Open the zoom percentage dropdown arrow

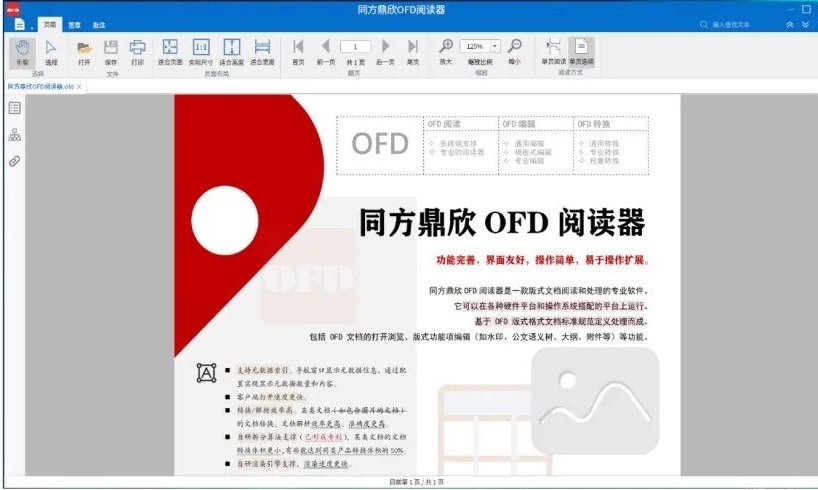pos(495,46)
